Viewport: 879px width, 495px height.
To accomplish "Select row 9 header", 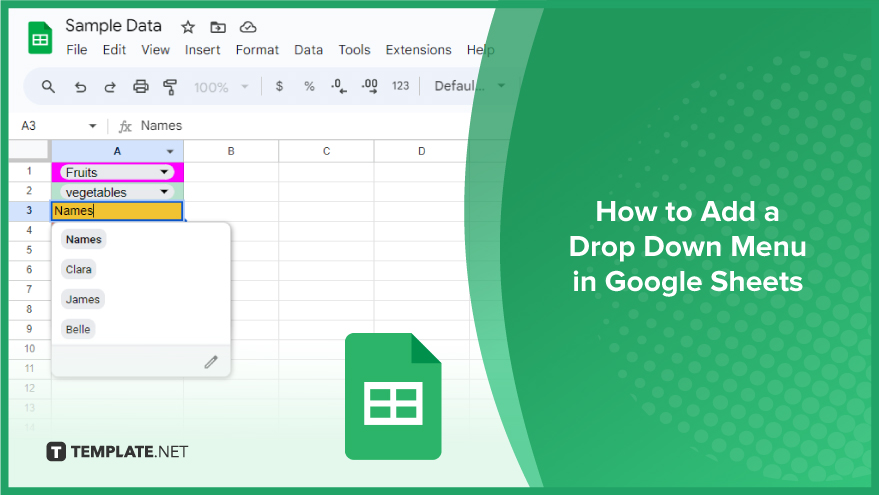I will coord(29,329).
